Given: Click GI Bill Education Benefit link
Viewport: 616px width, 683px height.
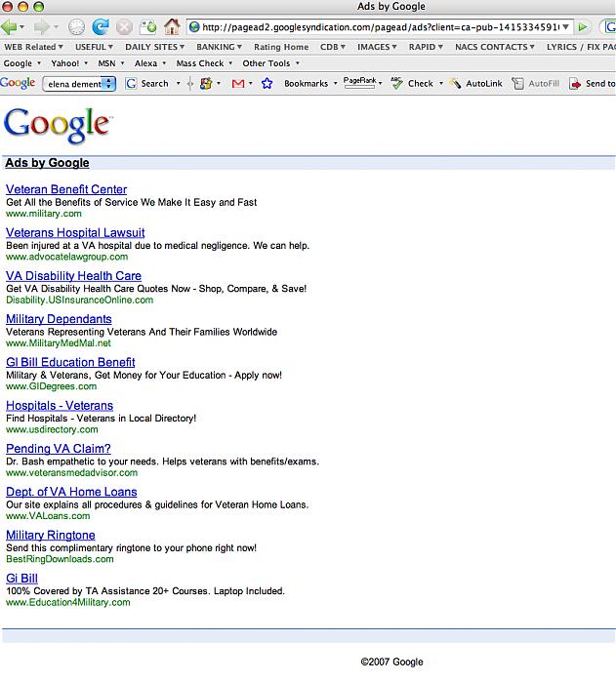Looking at the screenshot, I should pyautogui.click(x=70, y=362).
